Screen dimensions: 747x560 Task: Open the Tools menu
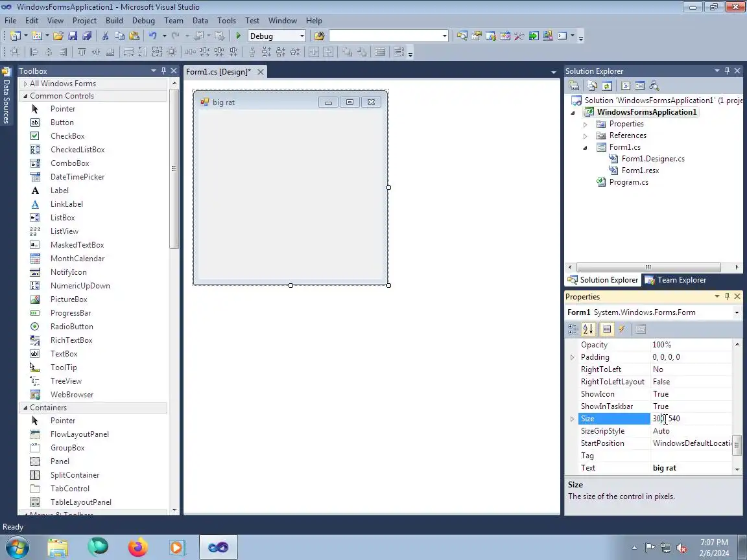pyautogui.click(x=226, y=21)
